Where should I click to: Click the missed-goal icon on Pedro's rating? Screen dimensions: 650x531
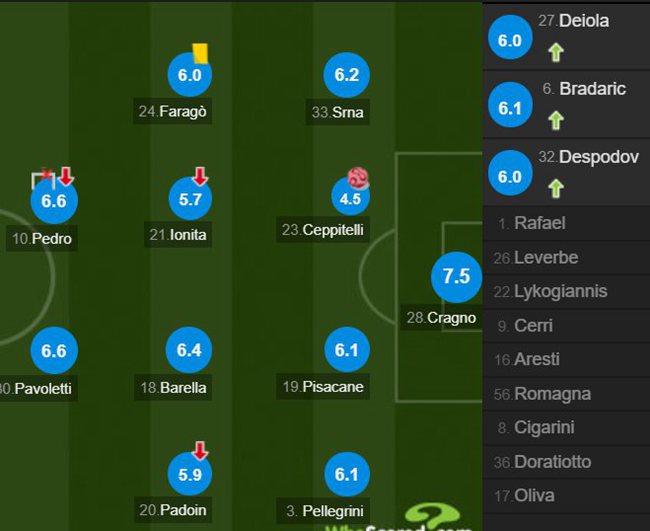coord(43,179)
